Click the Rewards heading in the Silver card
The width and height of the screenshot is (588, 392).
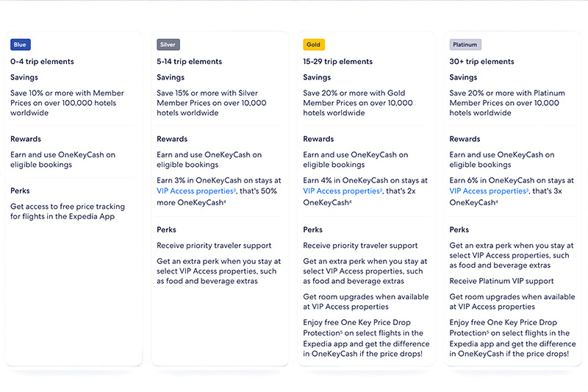point(172,139)
